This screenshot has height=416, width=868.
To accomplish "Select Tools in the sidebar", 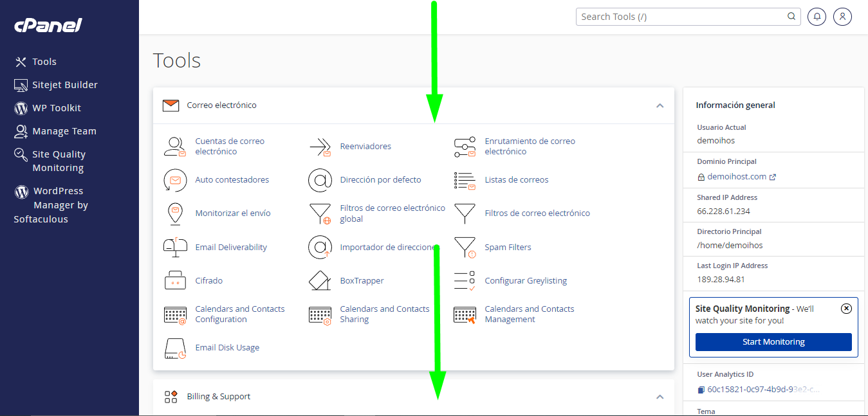I will [x=42, y=61].
